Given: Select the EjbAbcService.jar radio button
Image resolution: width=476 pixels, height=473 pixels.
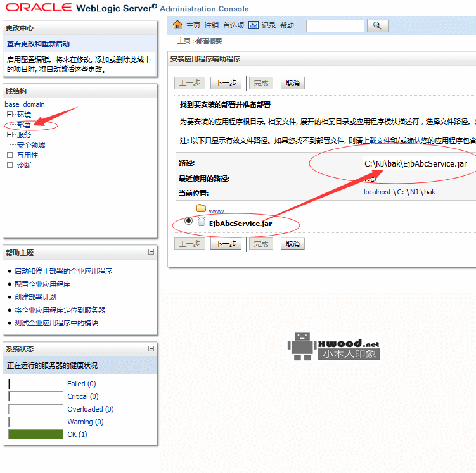Looking at the screenshot, I should click(188, 221).
